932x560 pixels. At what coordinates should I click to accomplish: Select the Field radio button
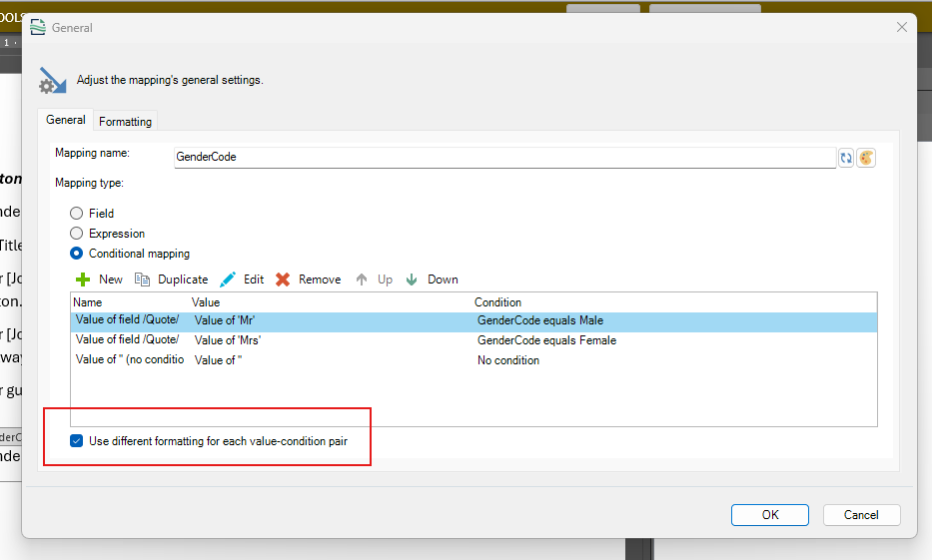click(76, 214)
